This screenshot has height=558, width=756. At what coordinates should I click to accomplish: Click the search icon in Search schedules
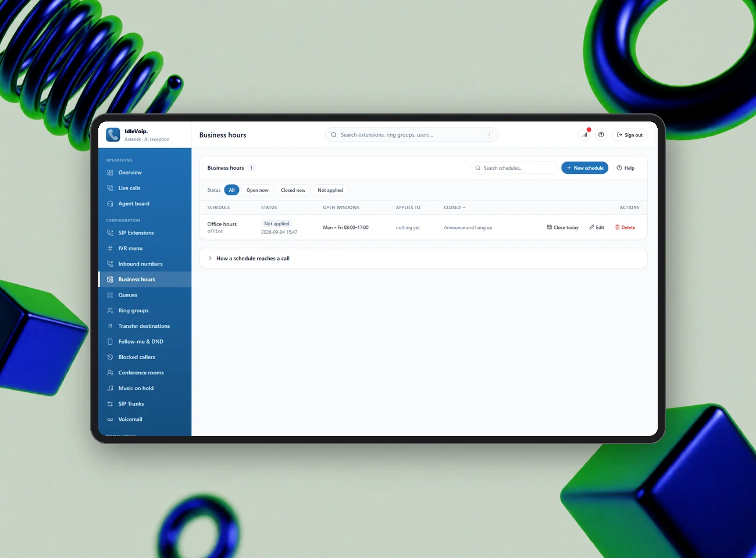point(478,168)
